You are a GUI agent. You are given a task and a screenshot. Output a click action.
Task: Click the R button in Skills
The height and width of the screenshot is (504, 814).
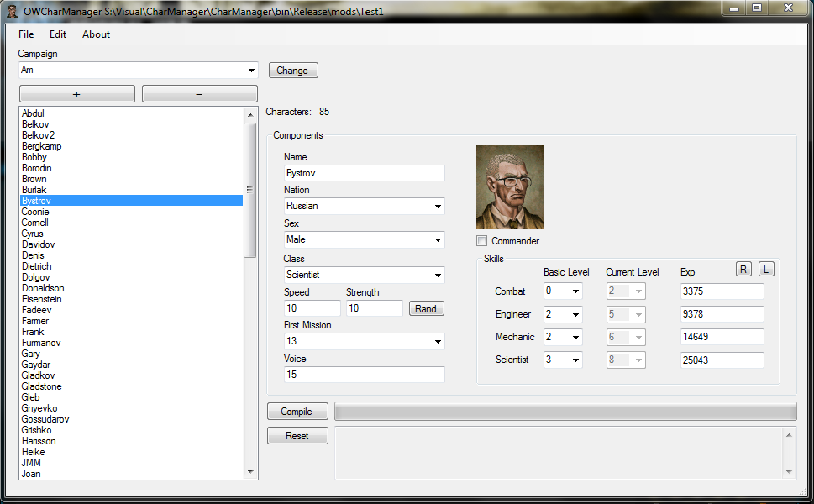(x=743, y=270)
